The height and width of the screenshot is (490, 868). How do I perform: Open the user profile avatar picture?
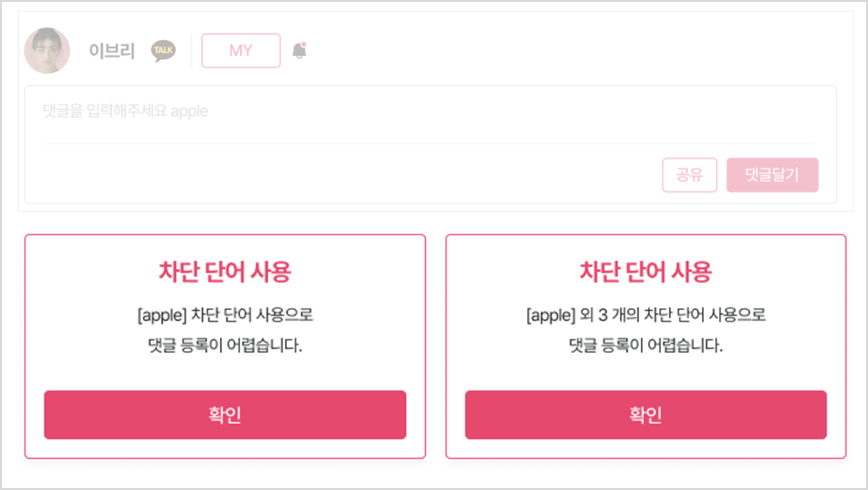pyautogui.click(x=47, y=51)
